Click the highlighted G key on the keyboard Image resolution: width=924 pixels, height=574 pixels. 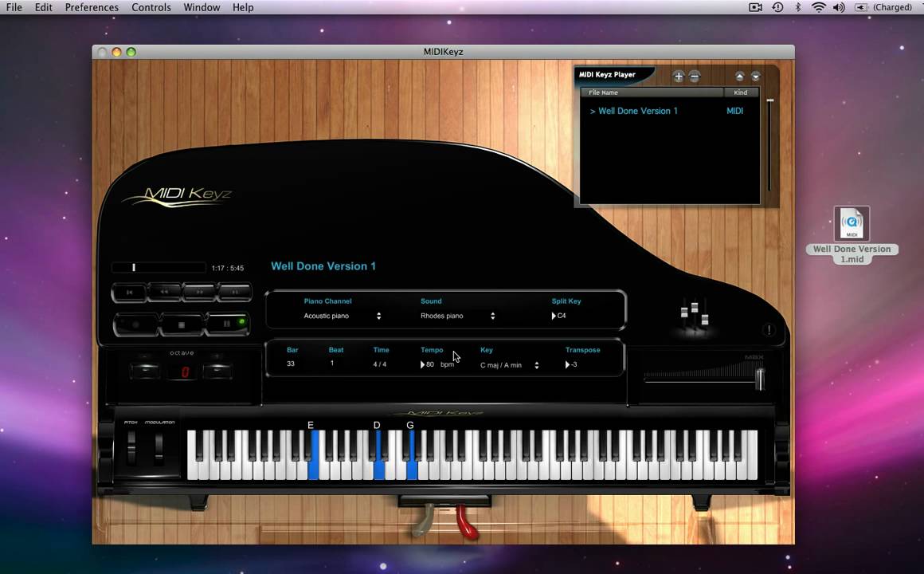[413, 466]
